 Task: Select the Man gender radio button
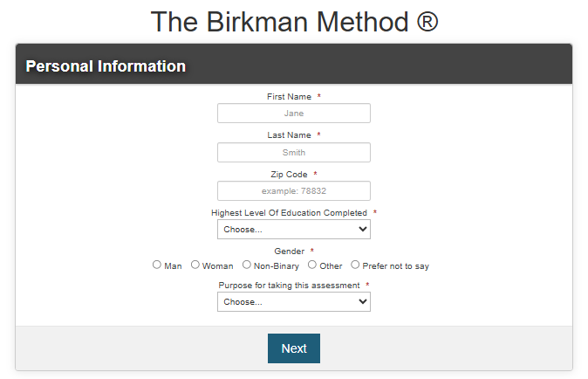[157, 265]
